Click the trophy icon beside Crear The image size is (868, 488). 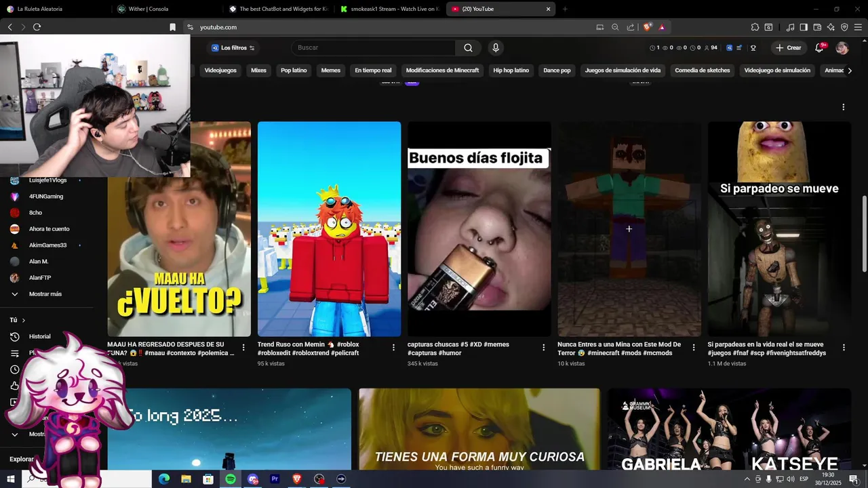753,48
